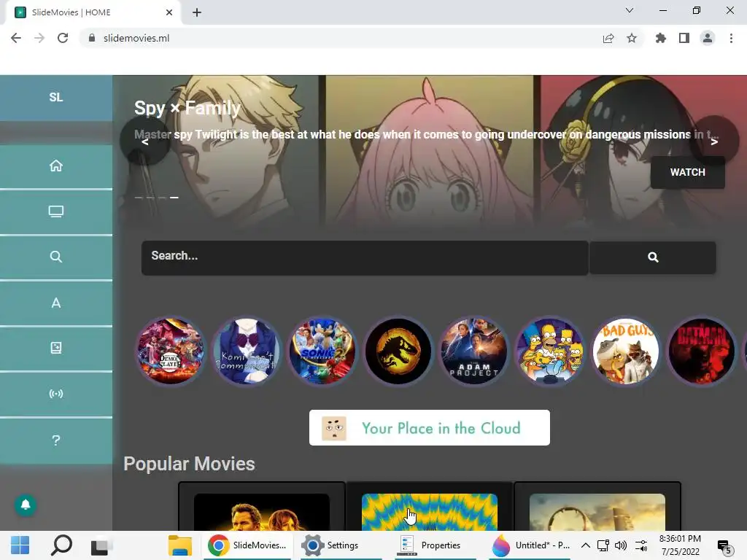Open the Chrome profile avatar
The height and width of the screenshot is (560, 747).
coord(708,38)
